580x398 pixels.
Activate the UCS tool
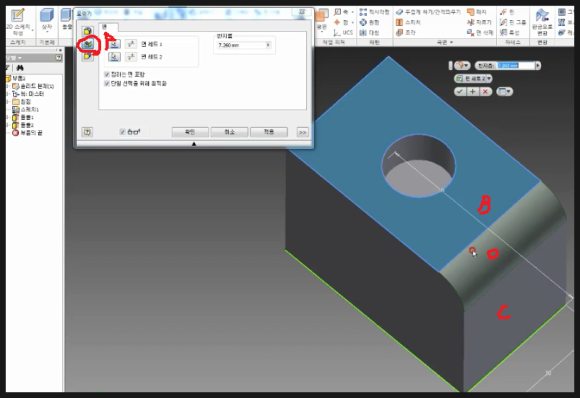[343, 33]
